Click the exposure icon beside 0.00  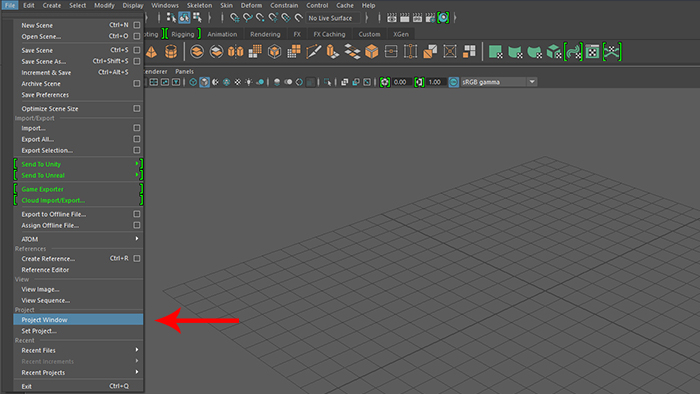[x=385, y=82]
